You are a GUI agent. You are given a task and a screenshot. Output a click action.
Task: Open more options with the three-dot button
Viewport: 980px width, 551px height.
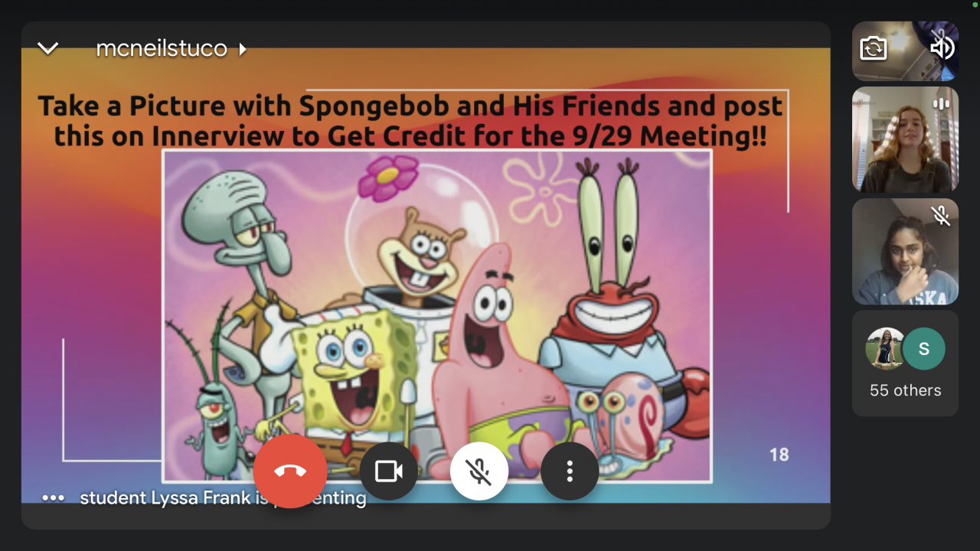[x=570, y=471]
